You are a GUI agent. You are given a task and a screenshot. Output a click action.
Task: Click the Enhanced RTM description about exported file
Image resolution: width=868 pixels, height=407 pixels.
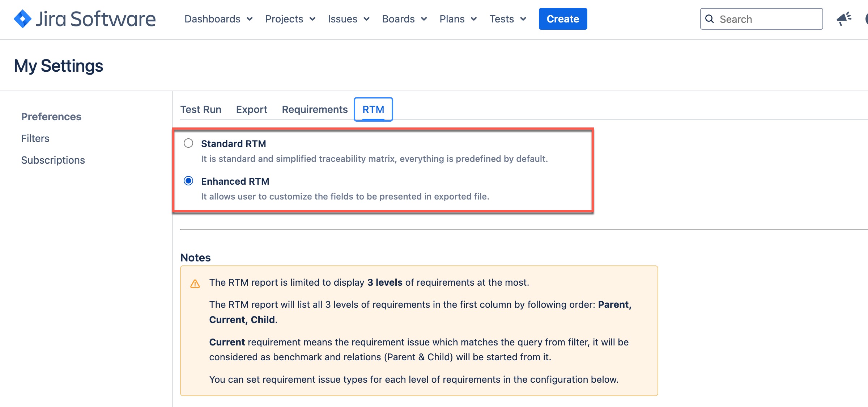click(345, 197)
